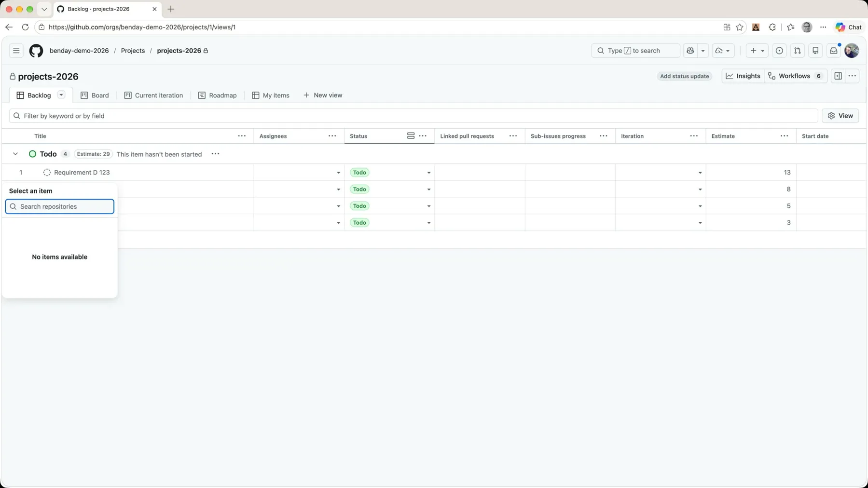Open Status dropdown for Requirement D 123
The height and width of the screenshot is (488, 868).
click(428, 173)
